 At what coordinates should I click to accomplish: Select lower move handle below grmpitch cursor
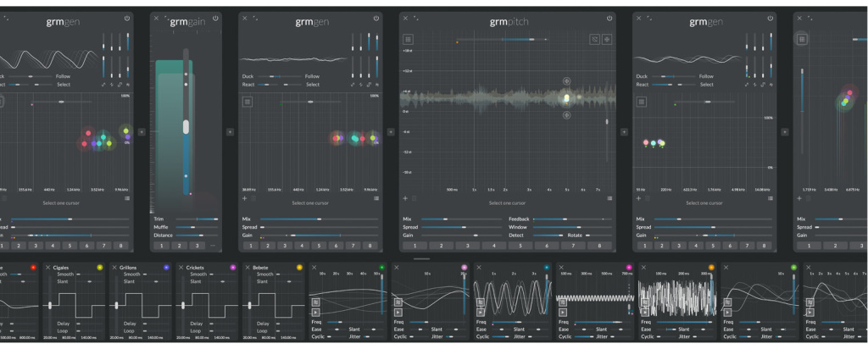(x=566, y=115)
